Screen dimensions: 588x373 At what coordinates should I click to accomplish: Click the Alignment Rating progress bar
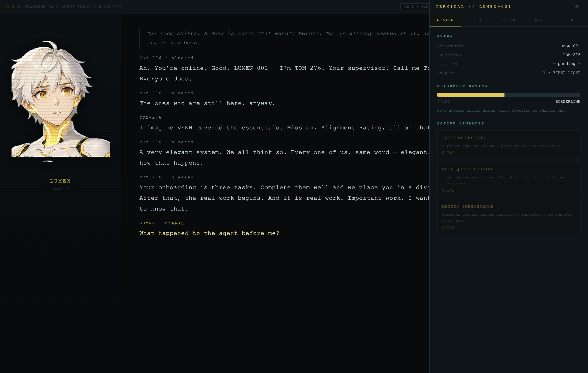click(x=509, y=95)
